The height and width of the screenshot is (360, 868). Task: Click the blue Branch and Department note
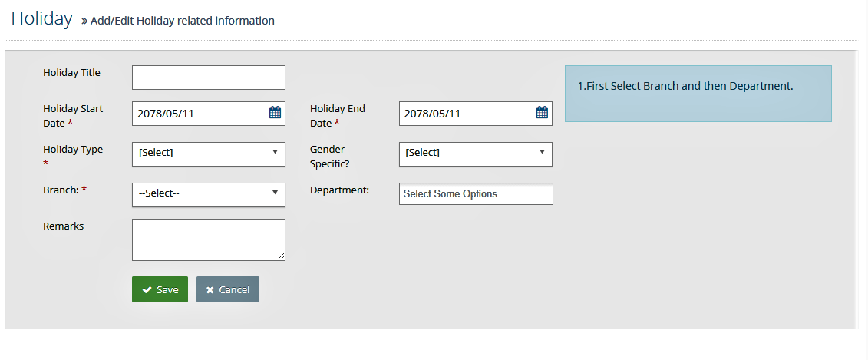pos(698,94)
